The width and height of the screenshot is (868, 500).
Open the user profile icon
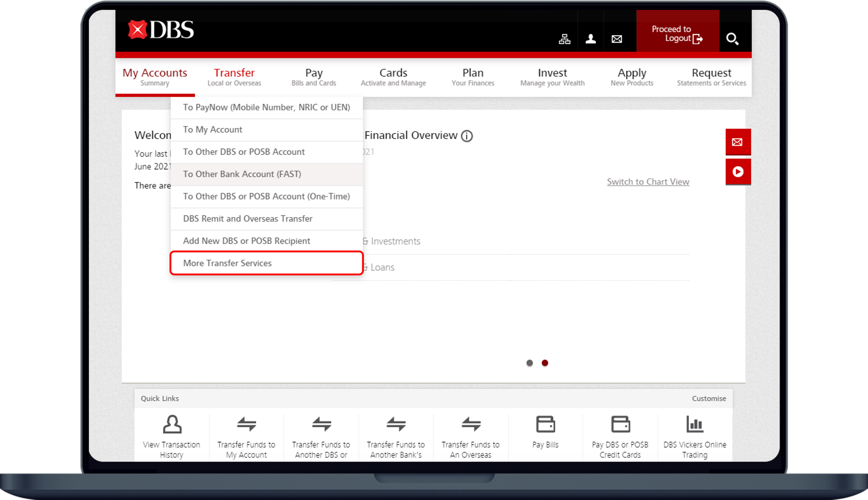pyautogui.click(x=591, y=39)
